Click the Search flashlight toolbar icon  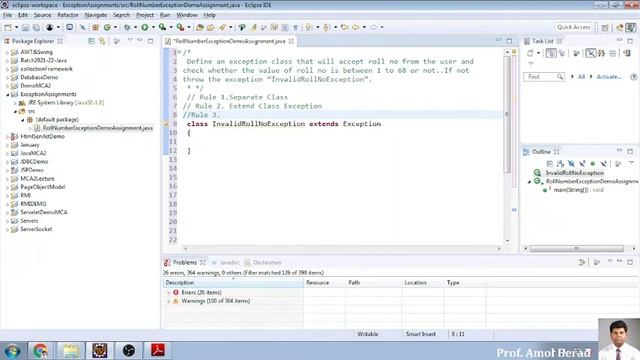coord(222,27)
